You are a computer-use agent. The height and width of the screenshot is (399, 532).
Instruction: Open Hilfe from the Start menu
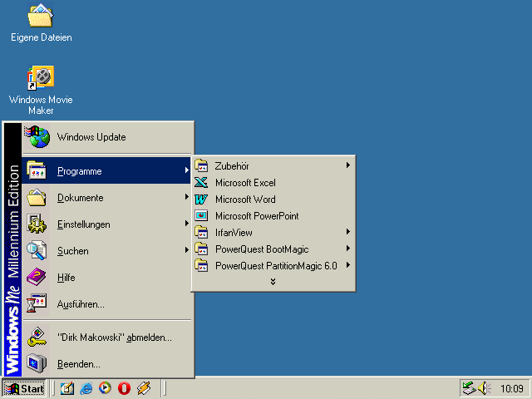pos(106,277)
